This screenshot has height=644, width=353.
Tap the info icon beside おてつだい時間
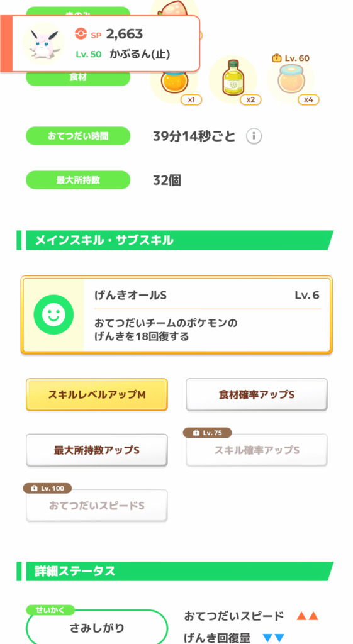pos(254,136)
